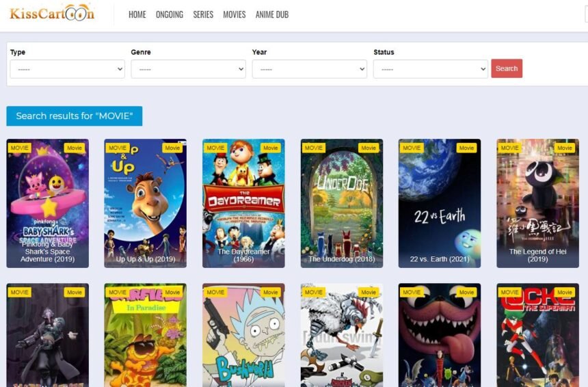
Task: Click MOVIE badge on Legend of Hei poster
Action: click(510, 148)
